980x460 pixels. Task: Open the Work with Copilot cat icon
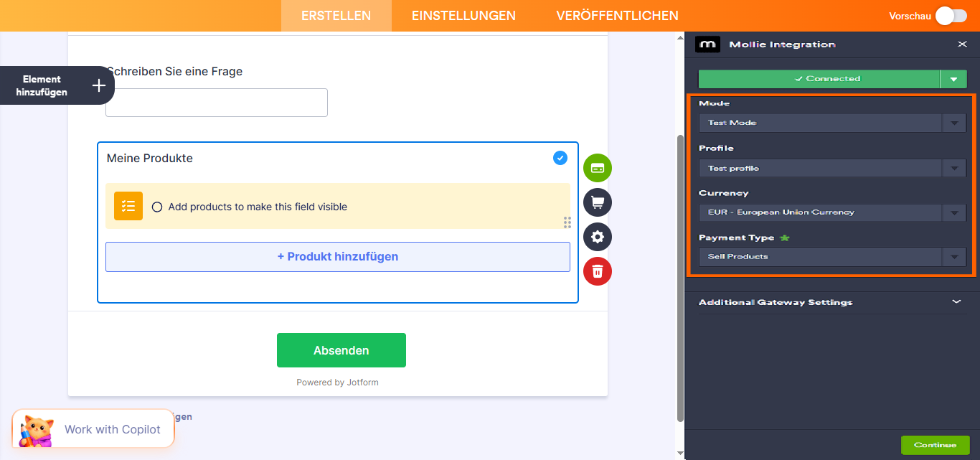[x=34, y=429]
